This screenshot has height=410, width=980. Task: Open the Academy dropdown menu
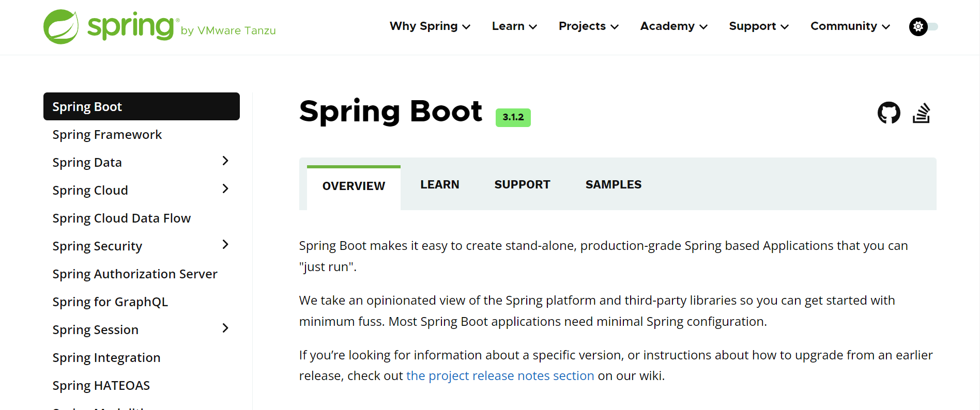[673, 26]
